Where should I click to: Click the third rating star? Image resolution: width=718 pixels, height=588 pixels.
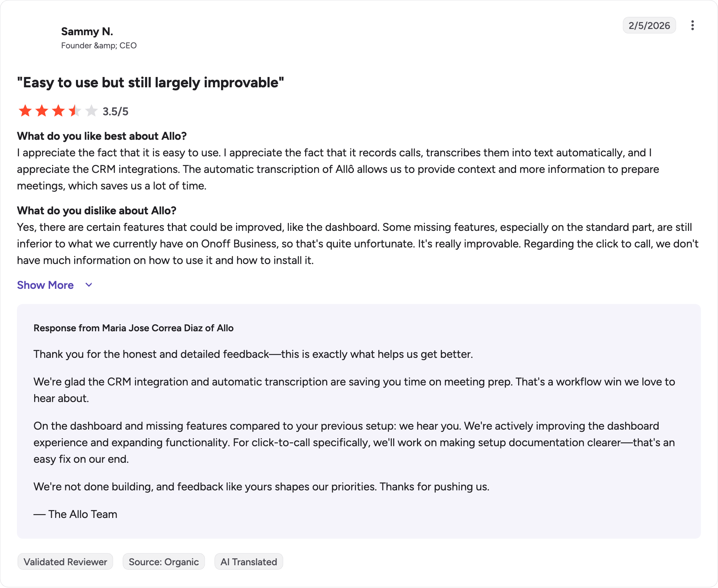click(x=58, y=111)
